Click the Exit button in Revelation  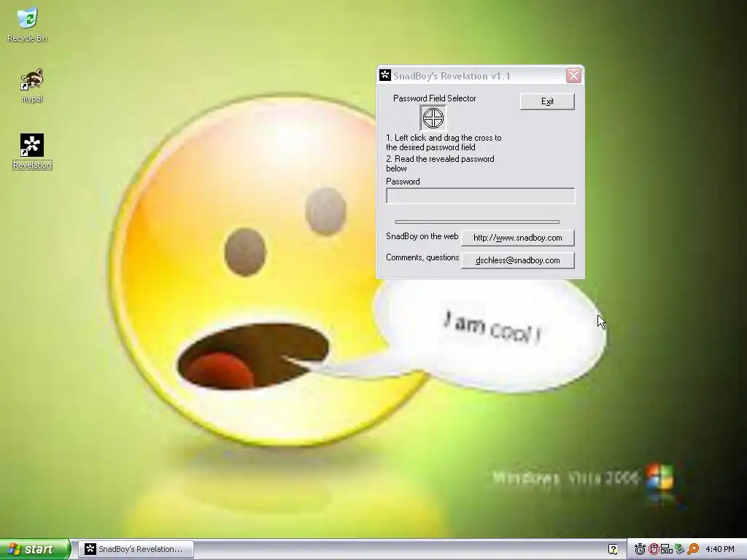click(547, 101)
